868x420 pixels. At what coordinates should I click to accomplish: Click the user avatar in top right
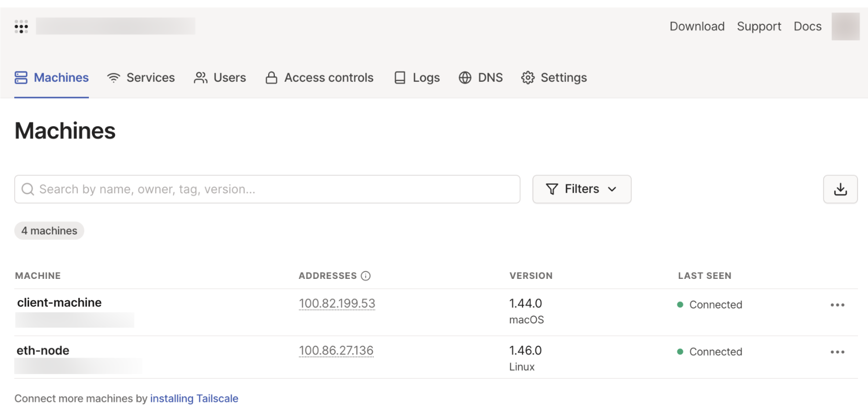pyautogui.click(x=845, y=26)
